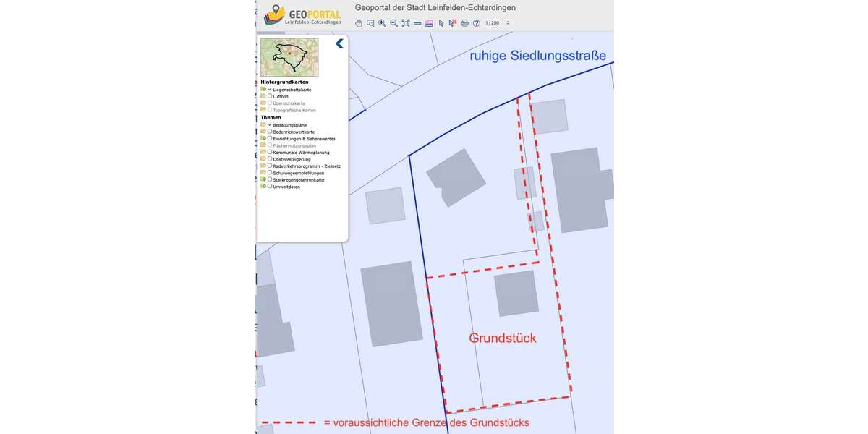Toggle the Kommunale Wärmeplanung checkbox
The image size is (868, 434).
pos(270,152)
